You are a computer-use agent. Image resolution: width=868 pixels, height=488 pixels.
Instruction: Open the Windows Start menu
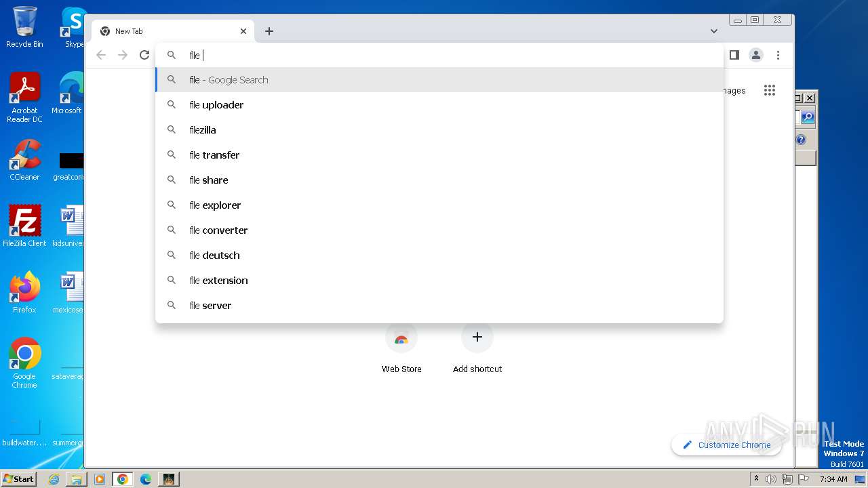point(18,479)
